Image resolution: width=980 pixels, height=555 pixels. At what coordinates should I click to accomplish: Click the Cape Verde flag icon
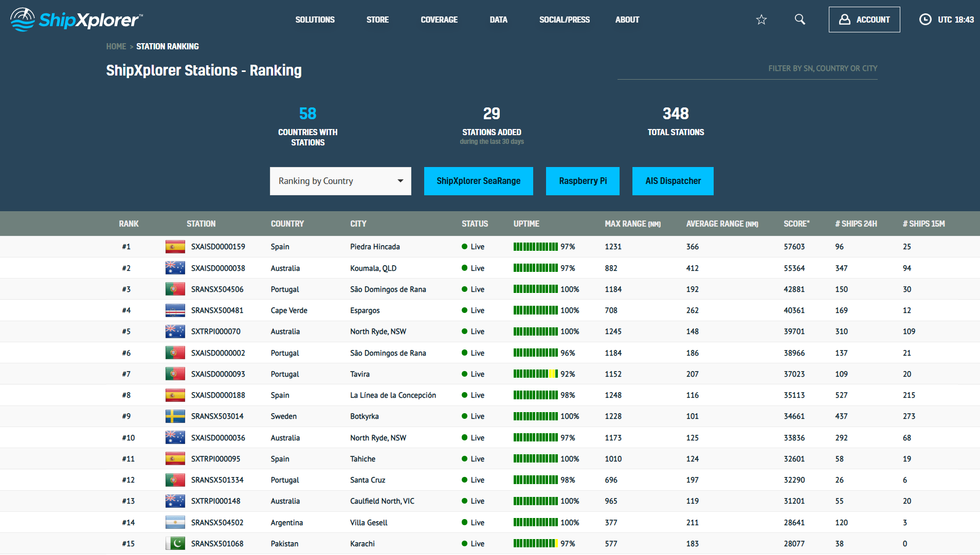point(175,310)
